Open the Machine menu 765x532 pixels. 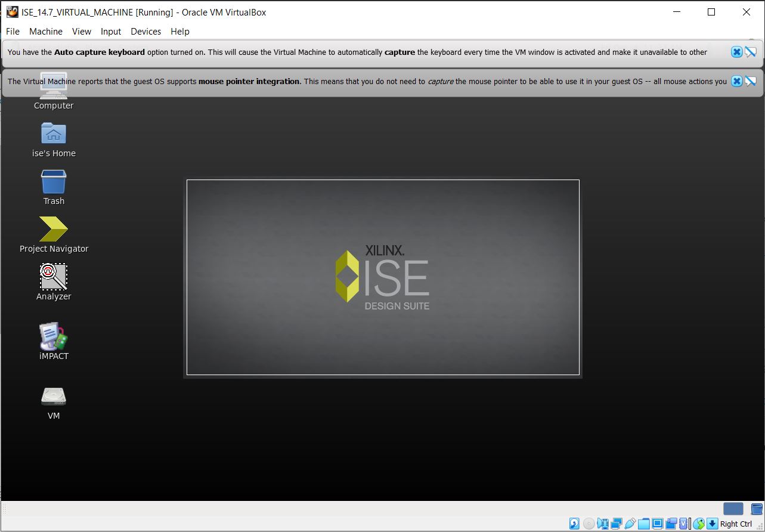point(46,32)
